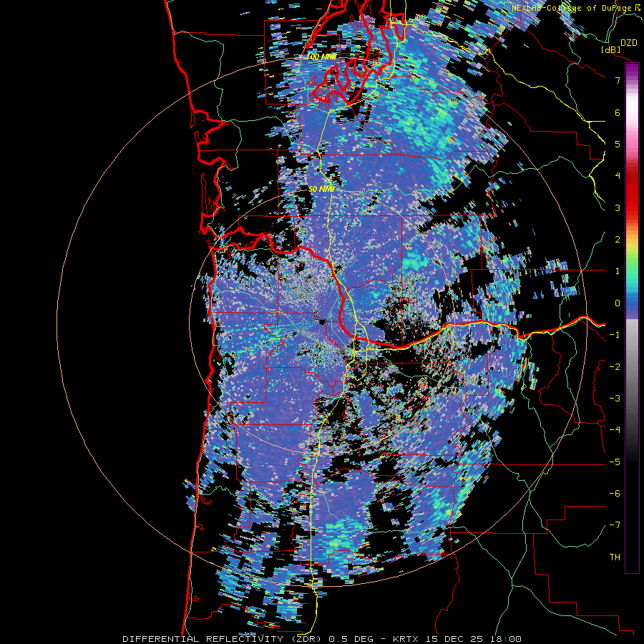This screenshot has height=644, width=644.
Task: Click the -2 scale label
Action: click(x=615, y=367)
